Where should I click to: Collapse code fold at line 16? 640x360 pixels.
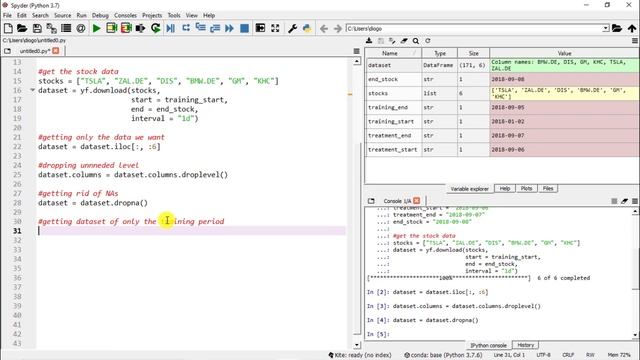coord(32,90)
